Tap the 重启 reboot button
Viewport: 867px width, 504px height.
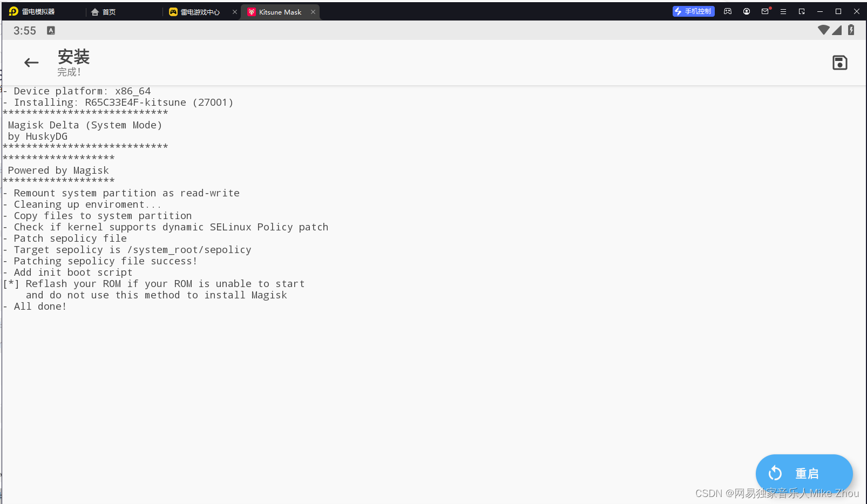(x=804, y=473)
